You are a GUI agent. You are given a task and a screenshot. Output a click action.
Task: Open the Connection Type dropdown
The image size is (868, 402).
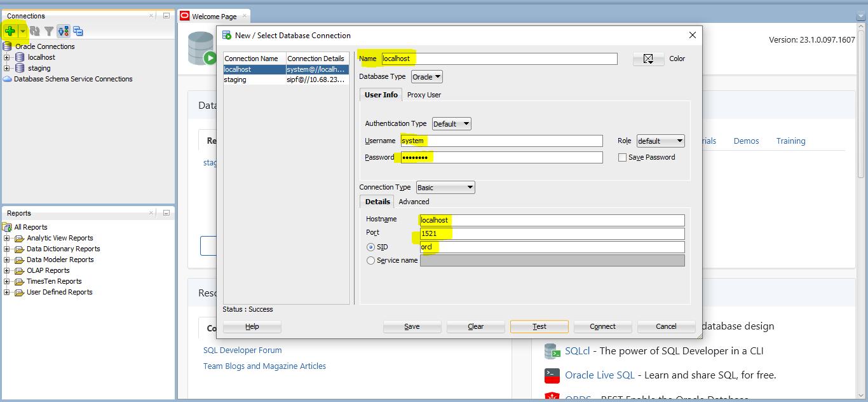[x=445, y=188]
